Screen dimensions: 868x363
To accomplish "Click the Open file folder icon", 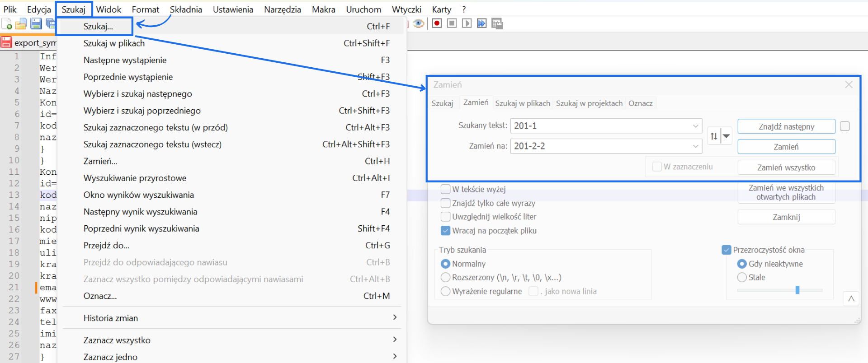I will click(x=21, y=24).
